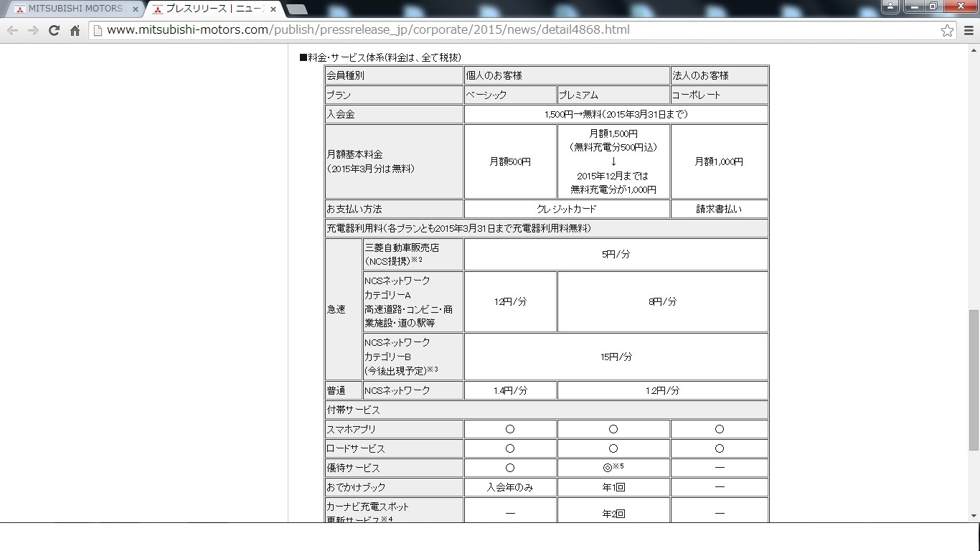980x551 pixels.
Task: Open the browser home page
Action: pos(75,30)
